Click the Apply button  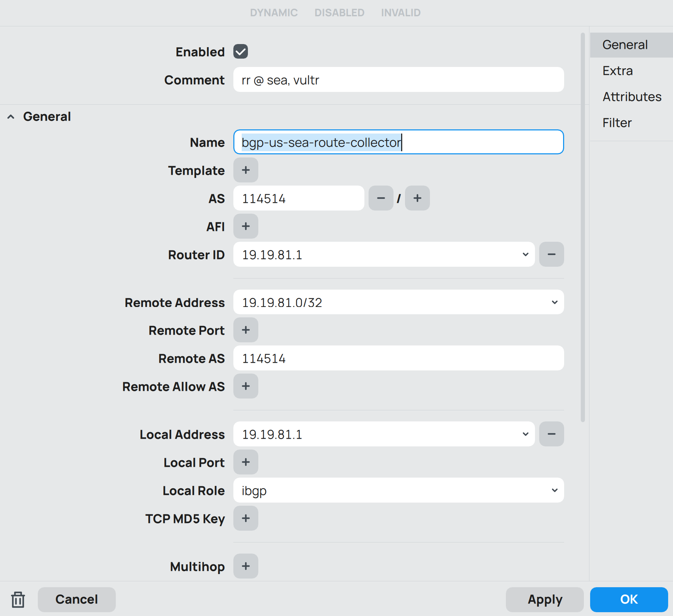[544, 599]
